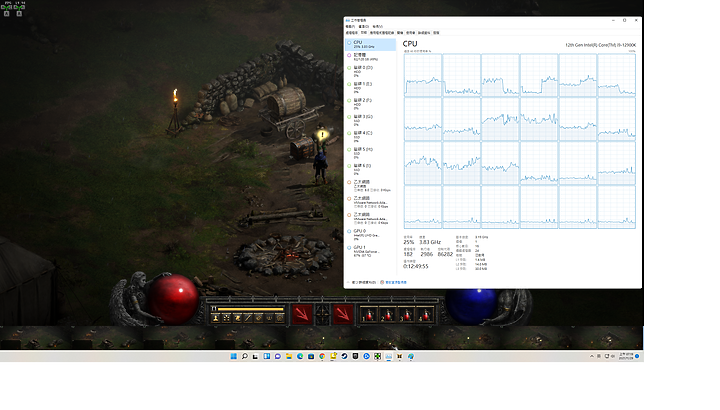Open the Options (選項) menu in Task Manager
The image size is (720, 410).
[364, 27]
